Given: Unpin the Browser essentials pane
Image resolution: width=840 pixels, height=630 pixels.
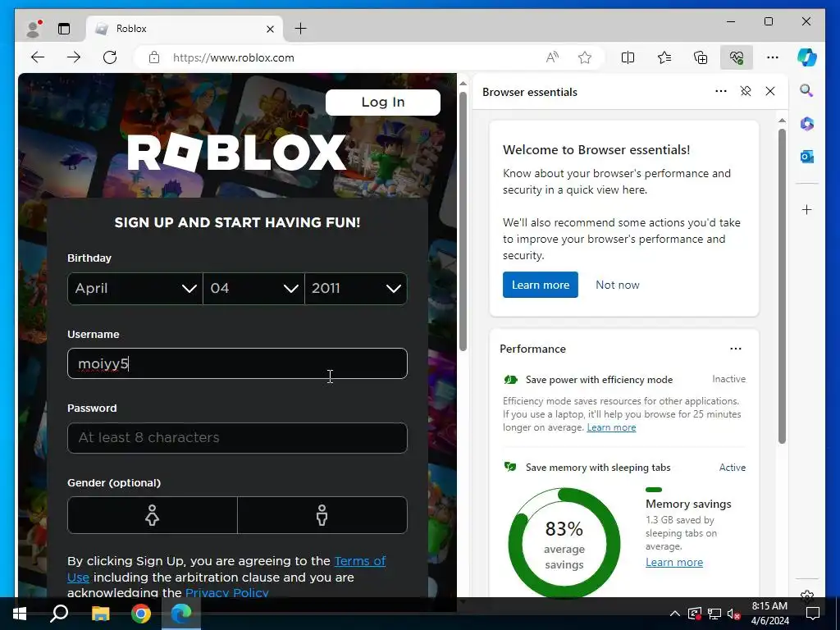Looking at the screenshot, I should (x=746, y=91).
